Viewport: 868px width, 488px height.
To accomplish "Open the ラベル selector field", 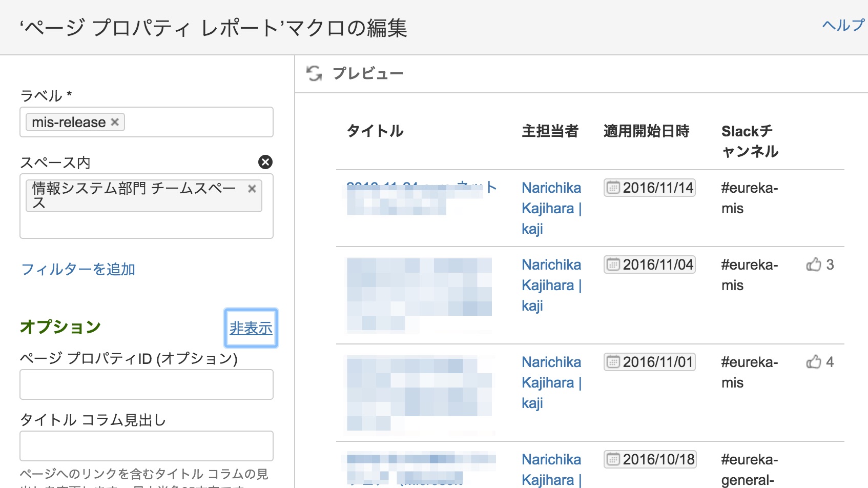I will pyautogui.click(x=195, y=122).
